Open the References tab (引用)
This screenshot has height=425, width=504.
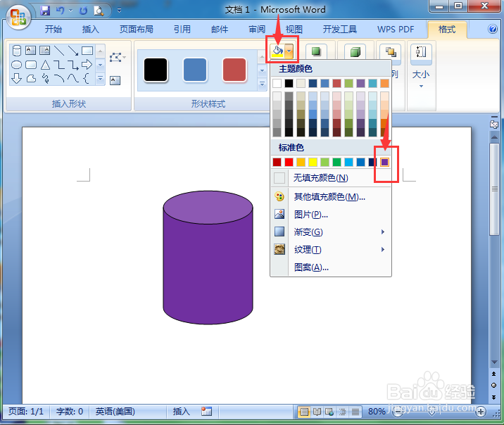tap(182, 30)
